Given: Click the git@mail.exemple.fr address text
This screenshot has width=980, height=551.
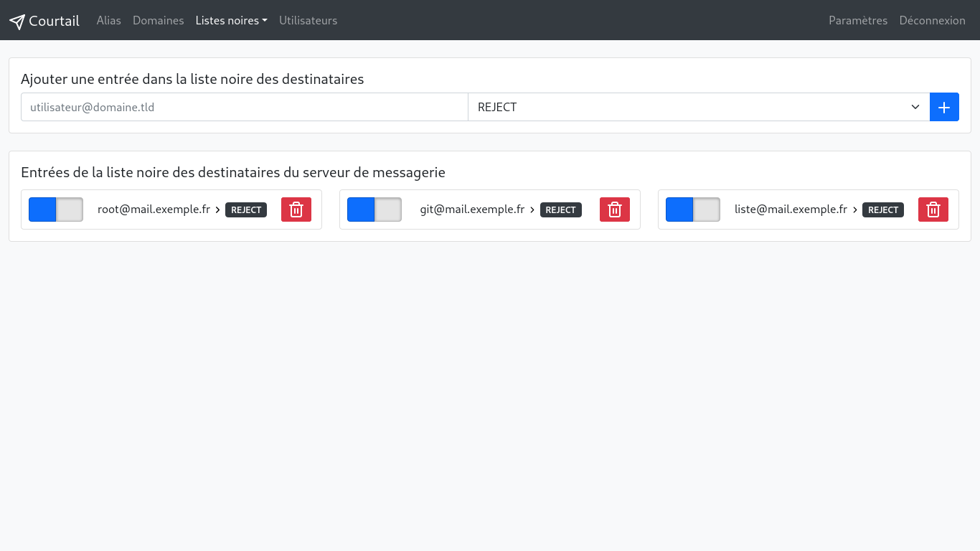Looking at the screenshot, I should click(x=473, y=209).
